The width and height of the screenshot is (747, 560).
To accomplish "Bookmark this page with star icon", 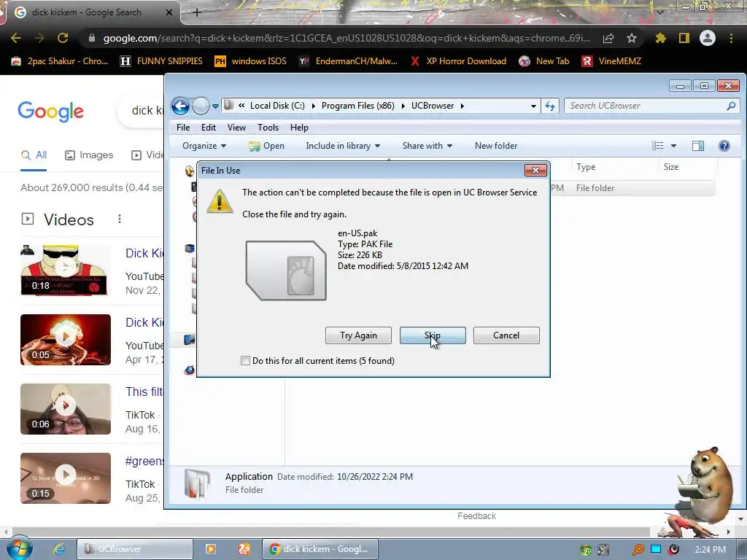I will [x=632, y=38].
